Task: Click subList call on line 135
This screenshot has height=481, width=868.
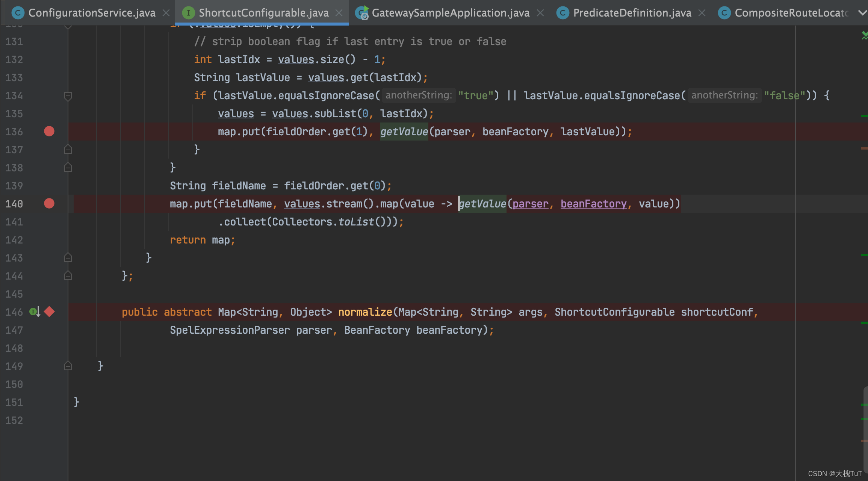Action: coord(335,113)
